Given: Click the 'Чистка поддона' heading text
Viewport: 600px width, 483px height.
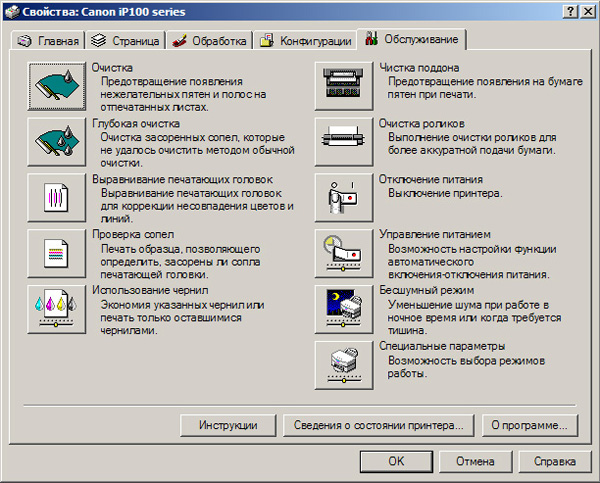Looking at the screenshot, I should tap(419, 68).
